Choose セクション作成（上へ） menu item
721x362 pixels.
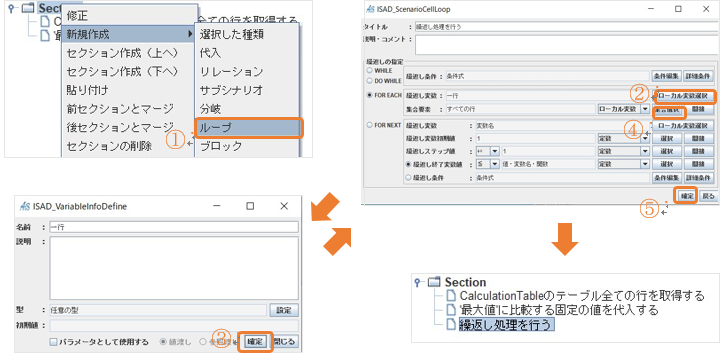(128, 53)
